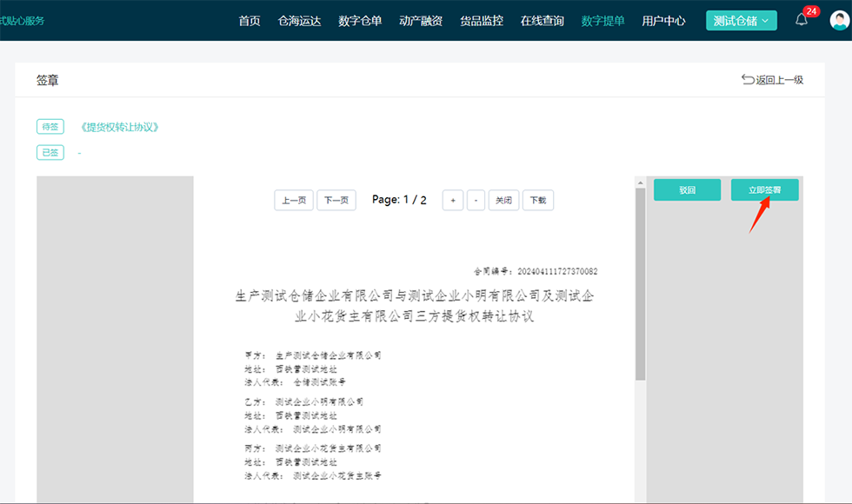Zoom in with the + button

(x=452, y=200)
